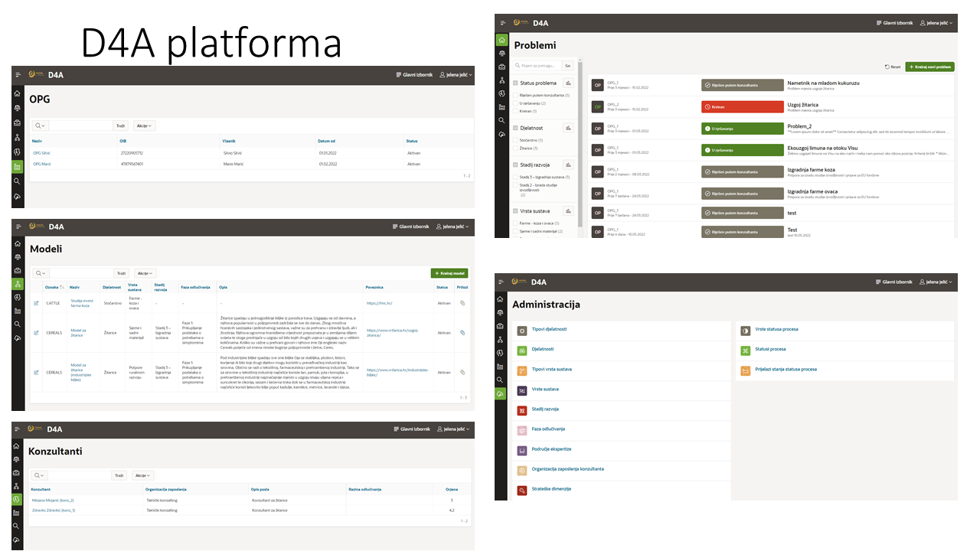The height and width of the screenshot is (551, 980).
Task: Open the Akcije dropdown in OPG window
Action: pyautogui.click(x=145, y=126)
